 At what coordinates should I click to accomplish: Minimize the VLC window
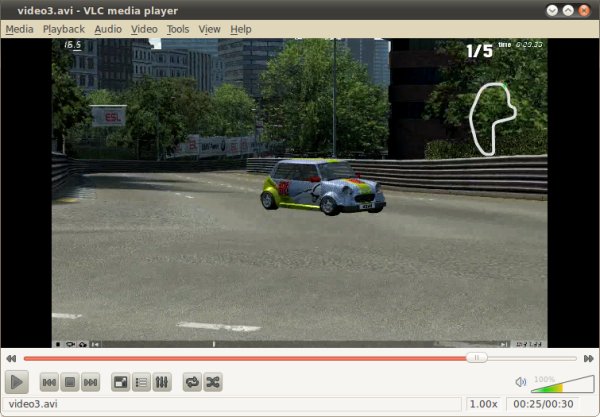(552, 10)
